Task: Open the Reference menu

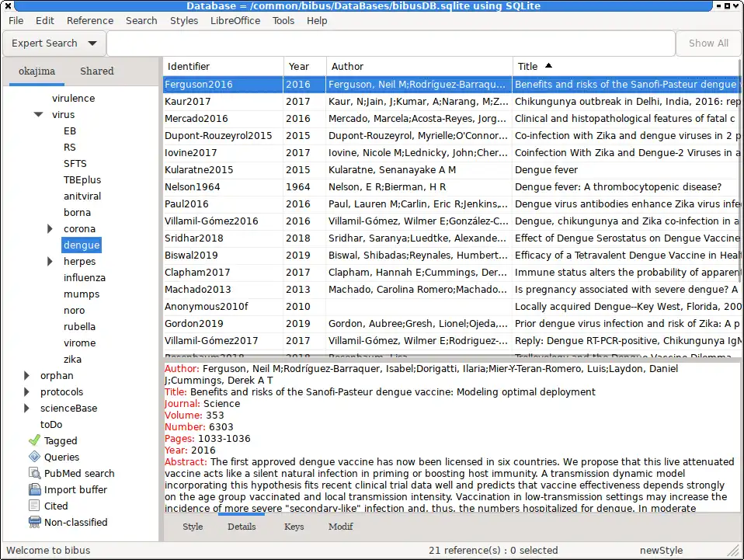Action: 90,20
